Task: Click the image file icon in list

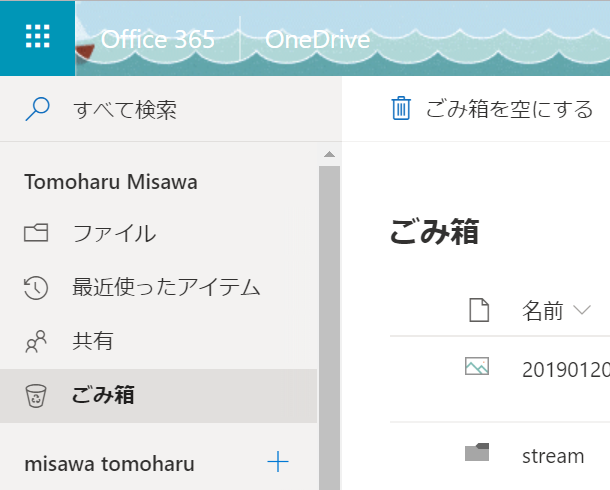Action: click(477, 366)
